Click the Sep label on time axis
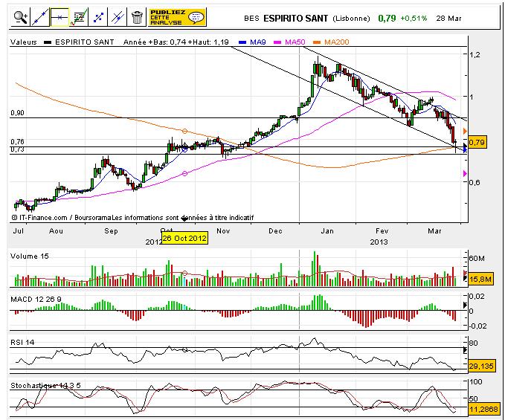505x420 pixels. (x=111, y=230)
